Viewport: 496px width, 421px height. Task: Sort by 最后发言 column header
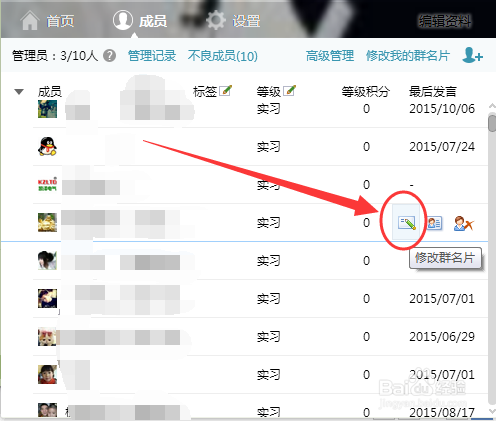(x=433, y=91)
